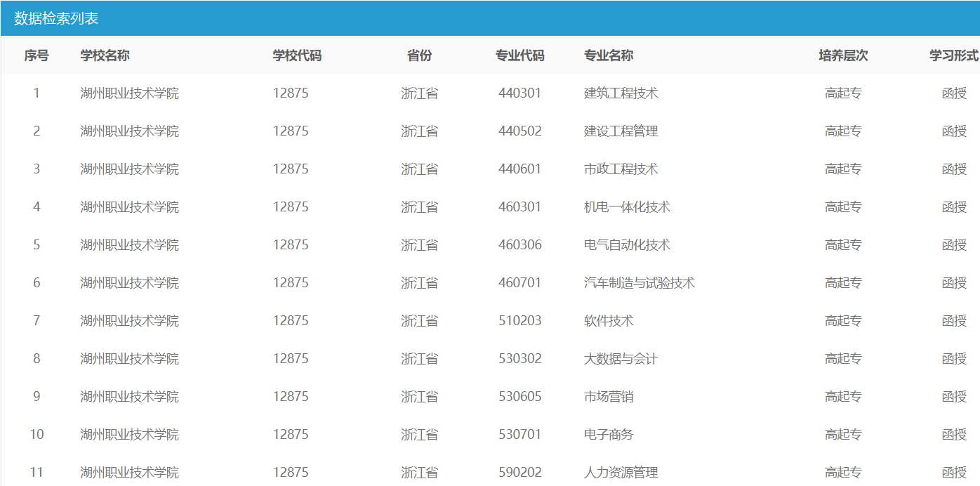Viewport: 980px width, 486px height.
Task: Click serial number 9 in 市场营销 row
Action: 37,397
